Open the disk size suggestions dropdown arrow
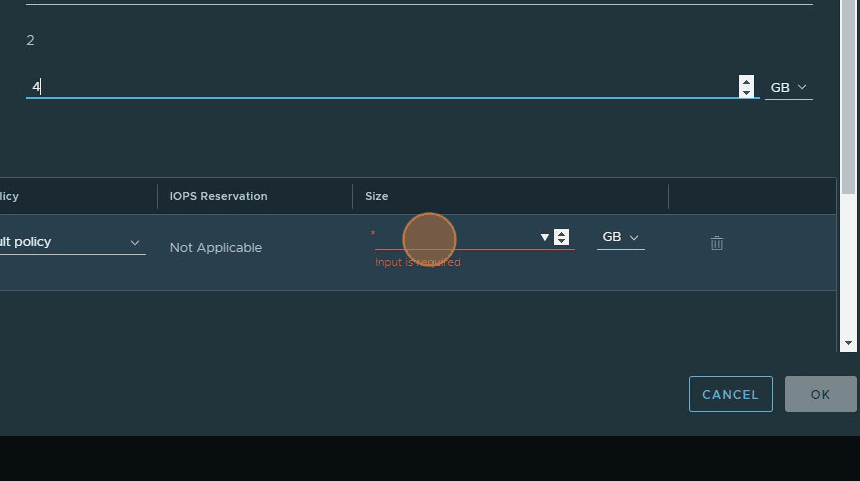860x481 pixels. (544, 237)
